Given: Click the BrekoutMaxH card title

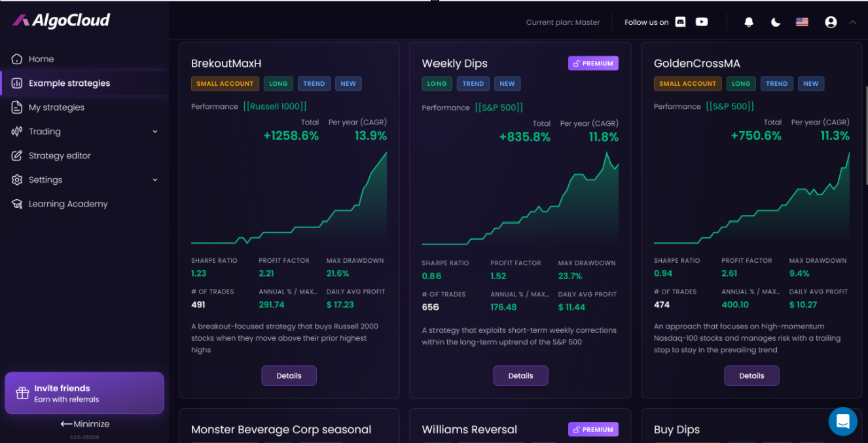Looking at the screenshot, I should (x=226, y=64).
